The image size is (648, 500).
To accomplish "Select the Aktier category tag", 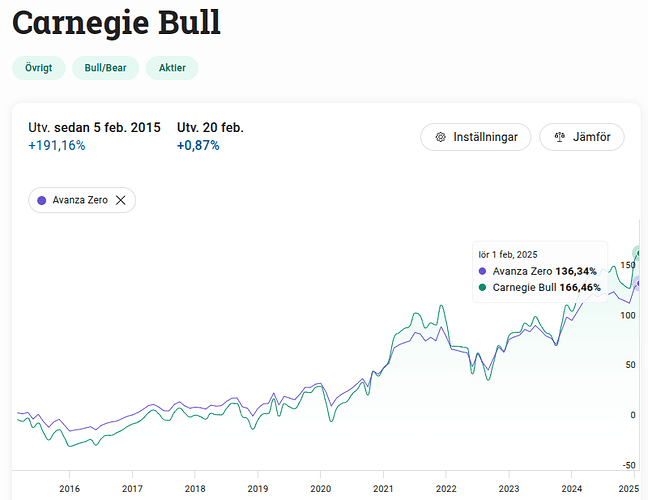I will [172, 68].
